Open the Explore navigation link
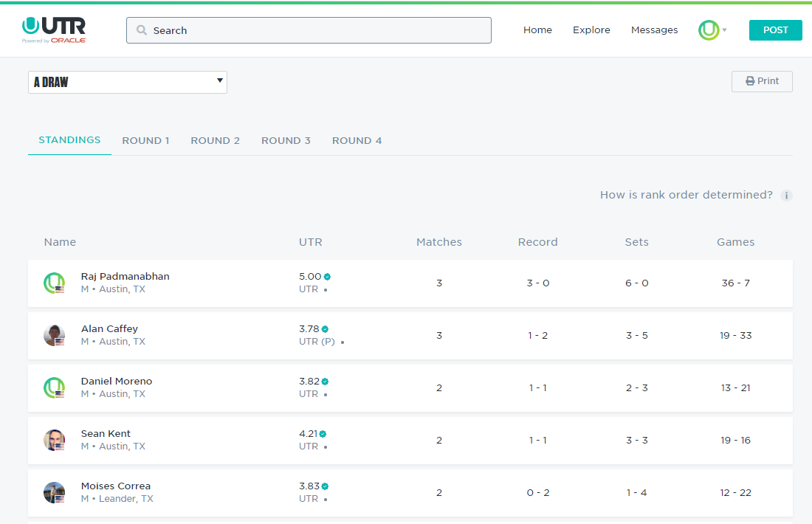The image size is (812, 524). 591,30
